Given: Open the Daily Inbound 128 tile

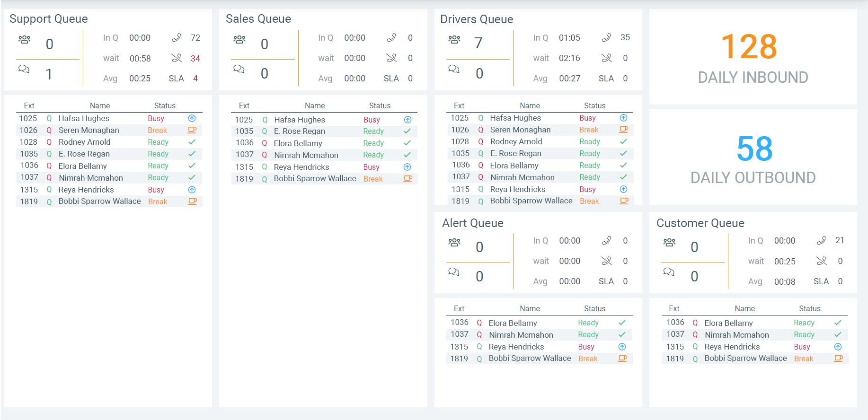Looking at the screenshot, I should point(753,57).
